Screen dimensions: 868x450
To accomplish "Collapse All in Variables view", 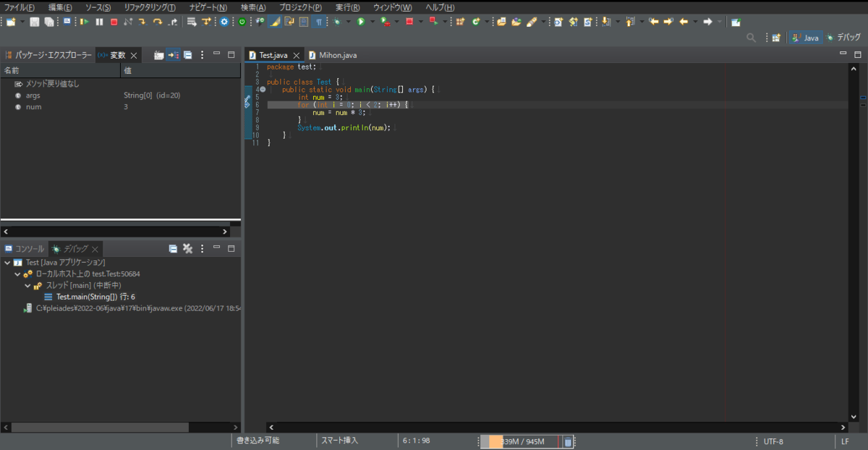I will point(187,55).
